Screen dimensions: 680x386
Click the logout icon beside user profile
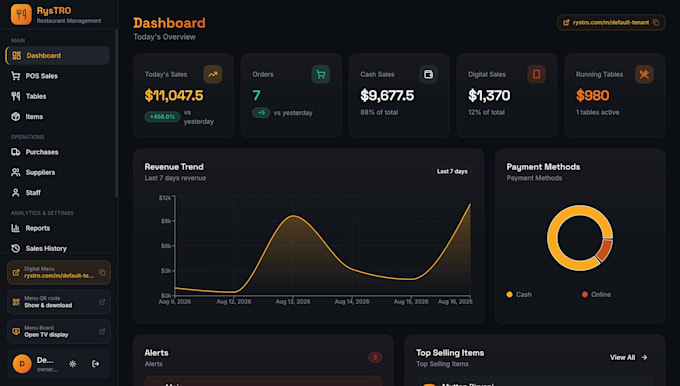coord(96,364)
